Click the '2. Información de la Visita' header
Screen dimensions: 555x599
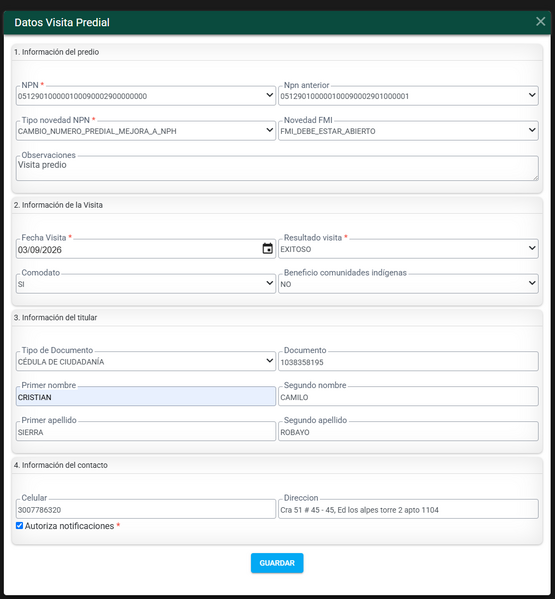pyautogui.click(x=58, y=205)
